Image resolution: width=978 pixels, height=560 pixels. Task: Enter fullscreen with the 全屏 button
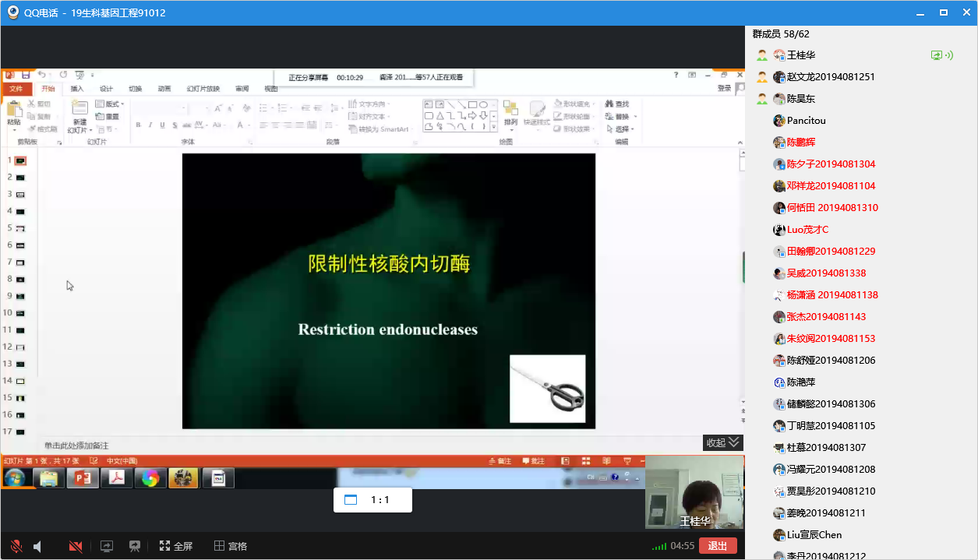coord(176,546)
